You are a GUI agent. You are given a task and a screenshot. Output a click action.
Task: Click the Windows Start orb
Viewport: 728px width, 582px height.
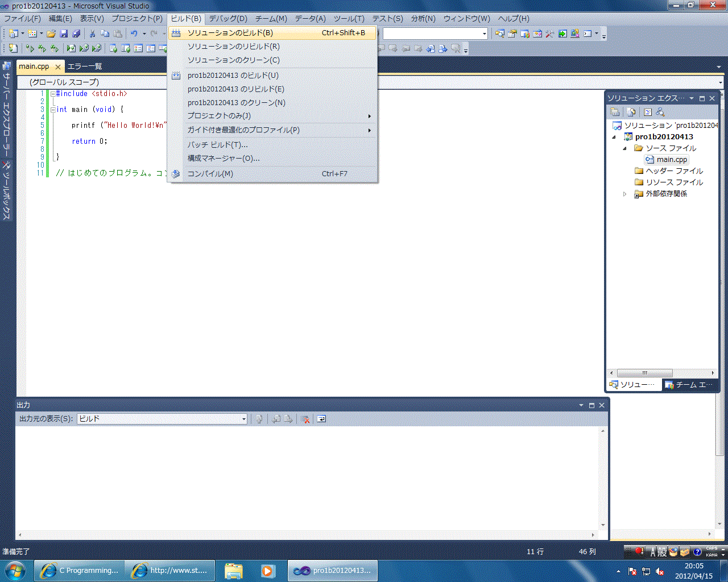tap(15, 570)
